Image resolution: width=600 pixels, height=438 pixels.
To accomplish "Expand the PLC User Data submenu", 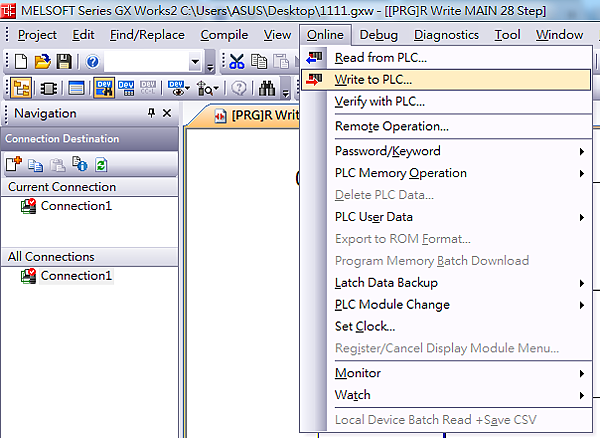I will pyautogui.click(x=446, y=217).
